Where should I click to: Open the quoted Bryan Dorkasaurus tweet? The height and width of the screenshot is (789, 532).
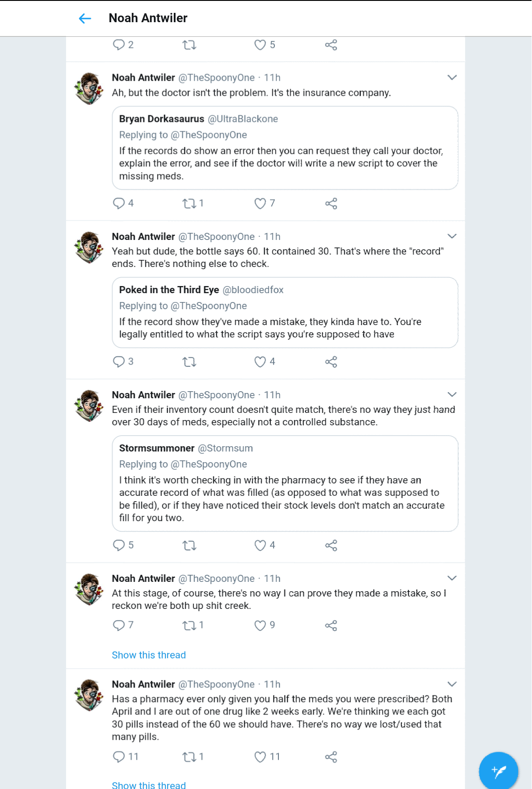click(x=285, y=148)
